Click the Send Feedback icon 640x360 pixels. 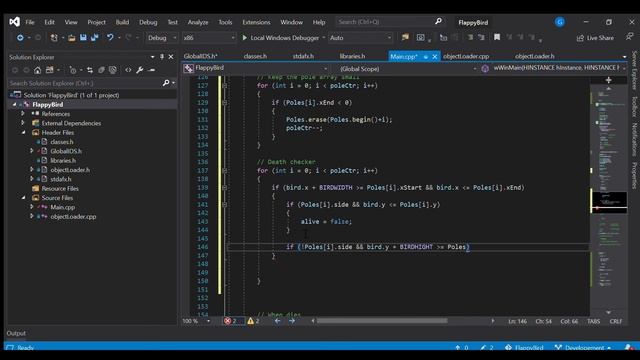click(x=629, y=37)
